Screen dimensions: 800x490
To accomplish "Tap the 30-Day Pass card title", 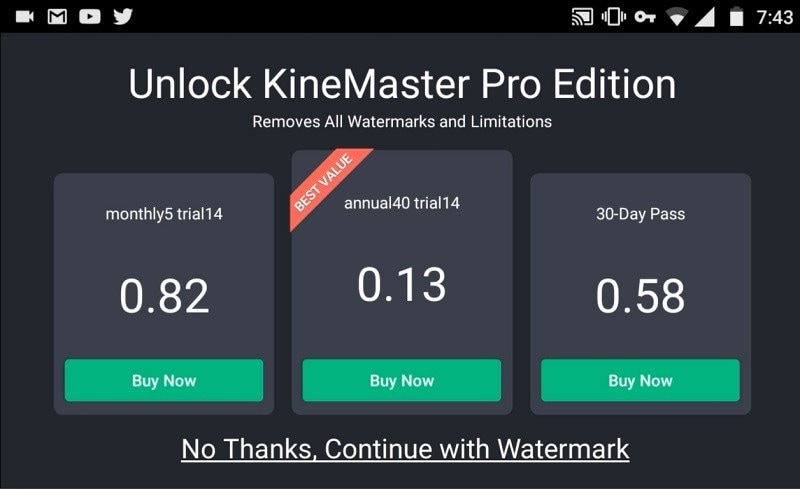I will click(640, 214).
